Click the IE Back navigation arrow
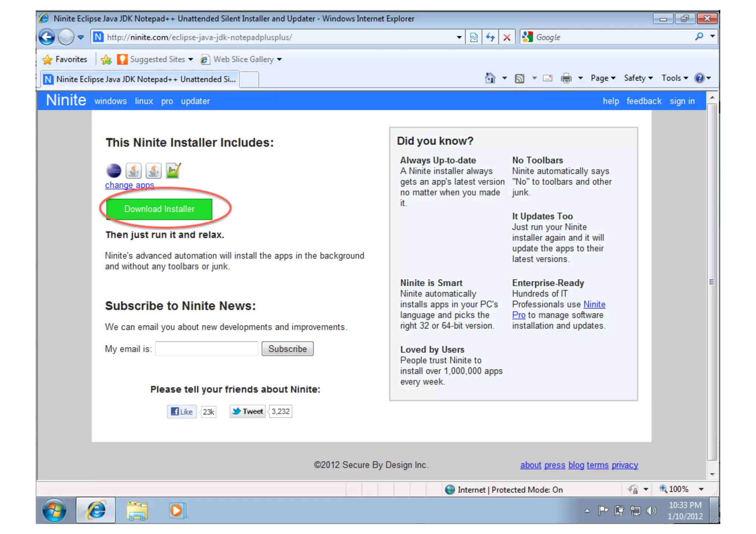Image resolution: width=756 pixels, height=534 pixels. [x=47, y=37]
